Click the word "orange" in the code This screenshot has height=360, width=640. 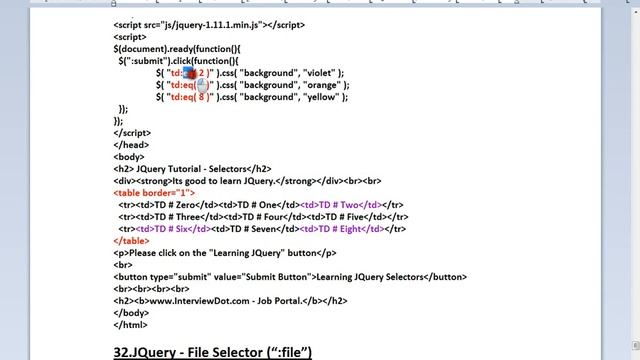pyautogui.click(x=322, y=85)
